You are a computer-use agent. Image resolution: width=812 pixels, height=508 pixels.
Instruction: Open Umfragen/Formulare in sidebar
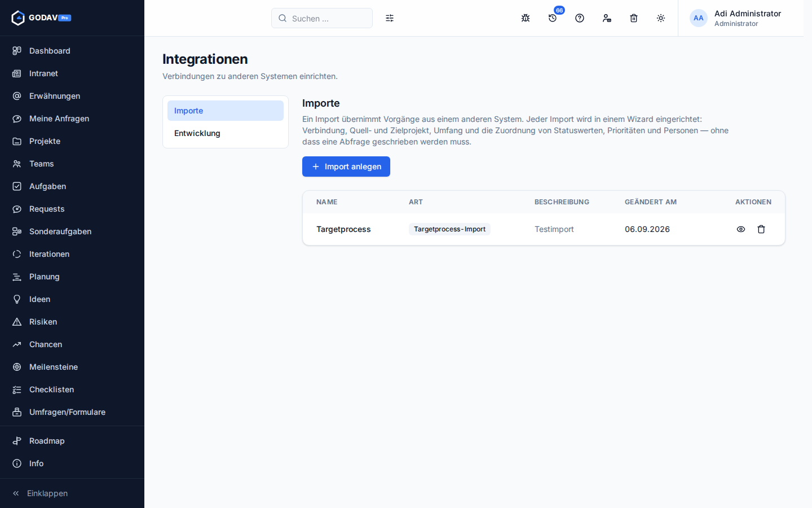tap(72, 412)
